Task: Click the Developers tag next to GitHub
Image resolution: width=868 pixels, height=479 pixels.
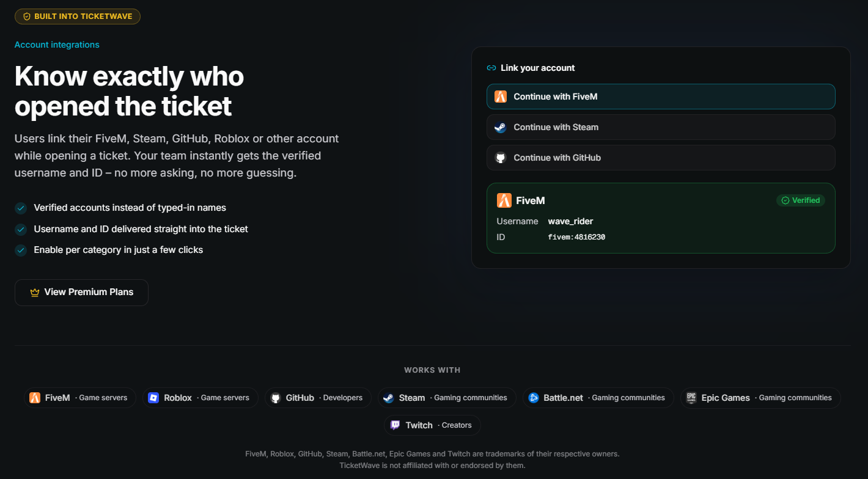Action: tap(341, 398)
